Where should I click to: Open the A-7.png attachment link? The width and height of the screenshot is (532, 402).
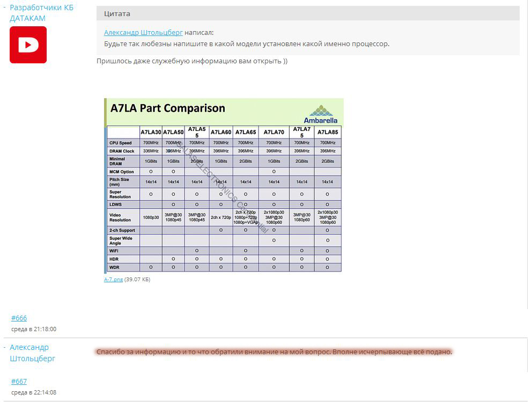coord(113,279)
